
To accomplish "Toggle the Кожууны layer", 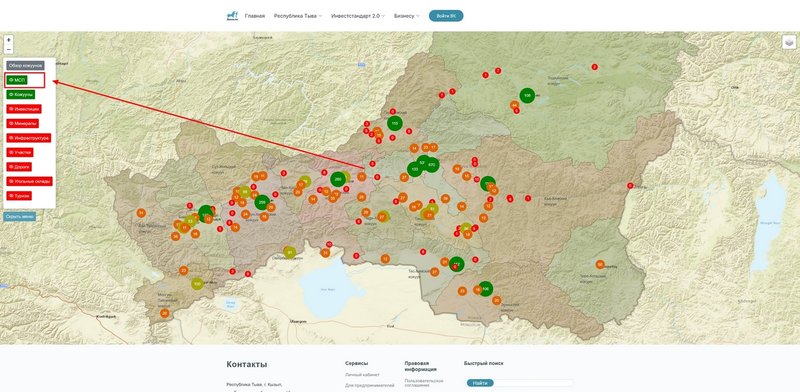I will pos(21,94).
